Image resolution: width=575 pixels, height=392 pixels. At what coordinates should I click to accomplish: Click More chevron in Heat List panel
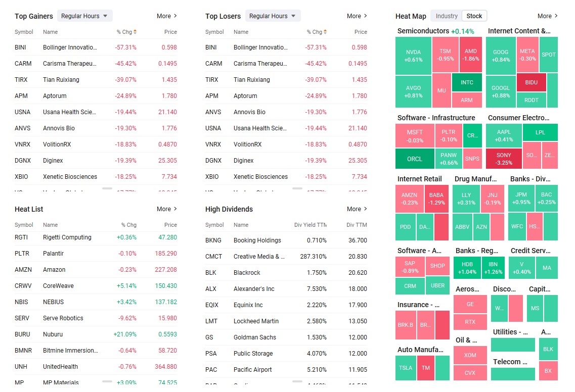click(x=175, y=209)
